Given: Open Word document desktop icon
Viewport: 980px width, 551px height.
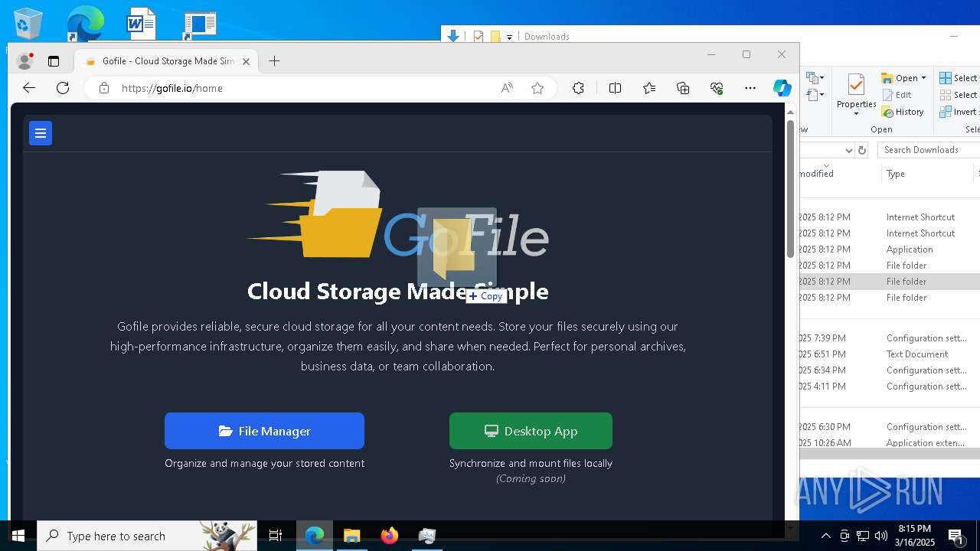Looking at the screenshot, I should click(x=141, y=23).
